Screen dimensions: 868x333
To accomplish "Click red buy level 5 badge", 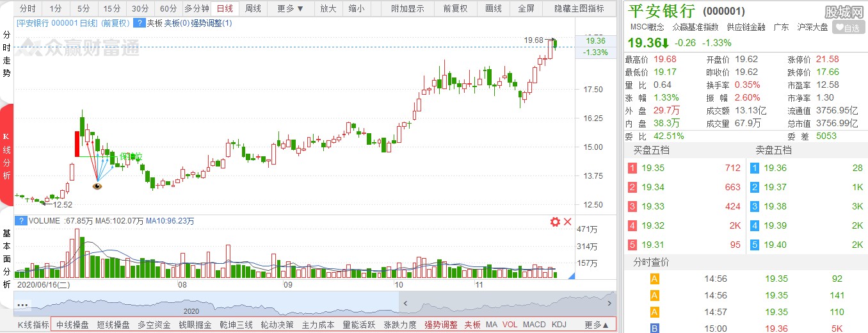I will [x=632, y=245].
